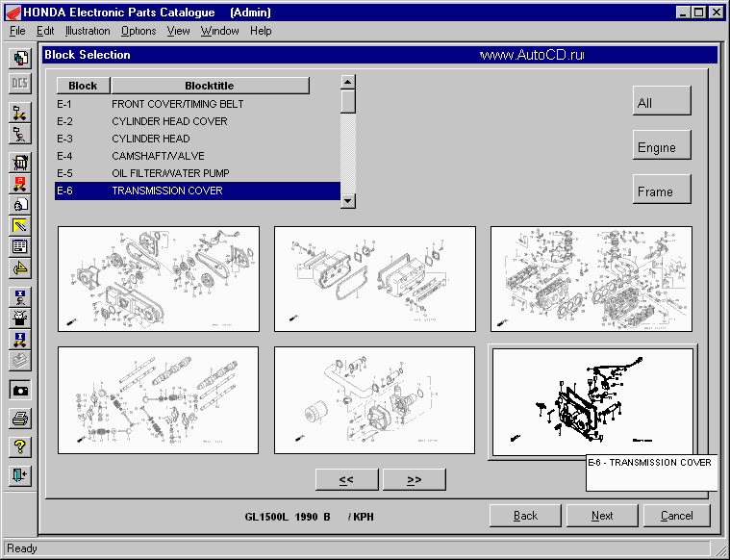This screenshot has height=560, width=730.
Task: Open the Edit menu
Action: [x=45, y=31]
